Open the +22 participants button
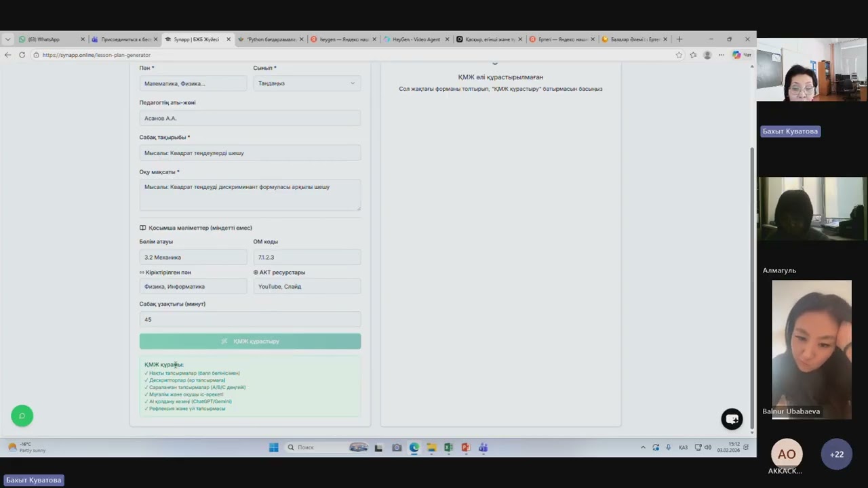The image size is (868, 488). pos(837,454)
